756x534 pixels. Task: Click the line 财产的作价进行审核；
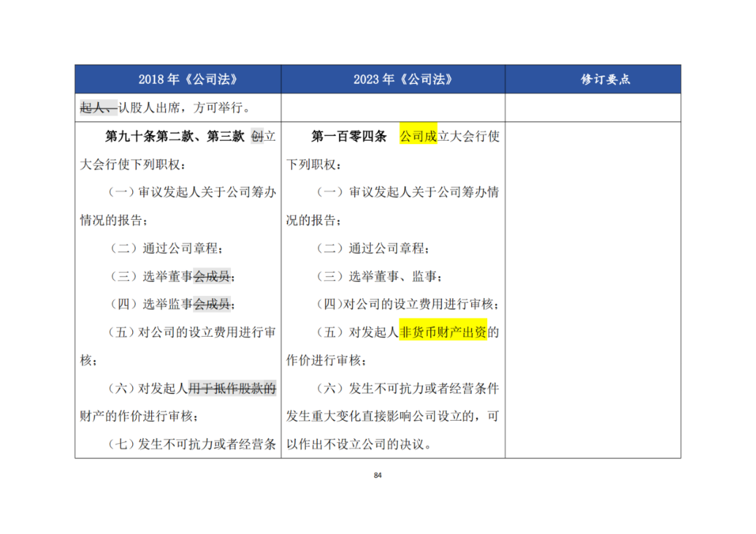139,416
